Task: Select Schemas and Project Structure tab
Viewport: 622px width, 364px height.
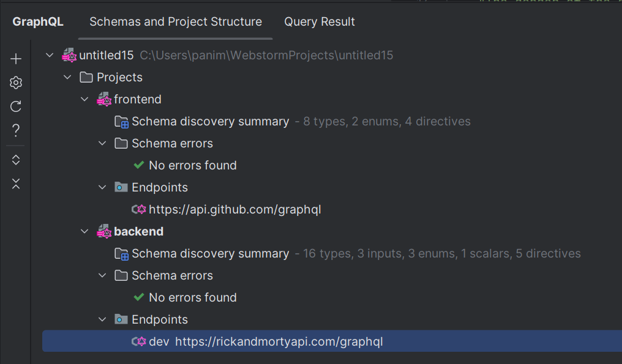Action: (175, 21)
